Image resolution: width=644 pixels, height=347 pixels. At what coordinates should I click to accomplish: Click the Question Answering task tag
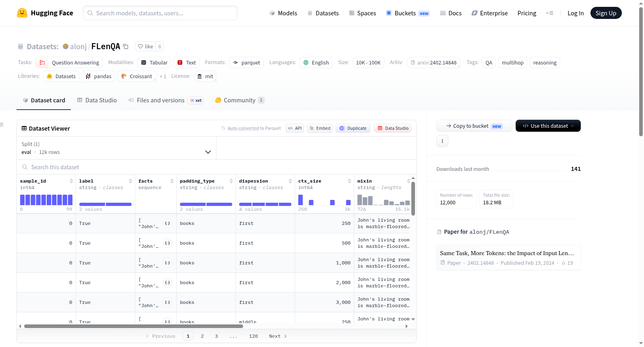(69, 62)
